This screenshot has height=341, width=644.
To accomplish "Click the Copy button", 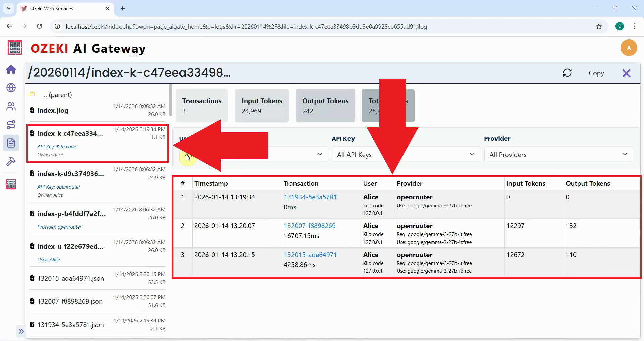I will tap(596, 73).
